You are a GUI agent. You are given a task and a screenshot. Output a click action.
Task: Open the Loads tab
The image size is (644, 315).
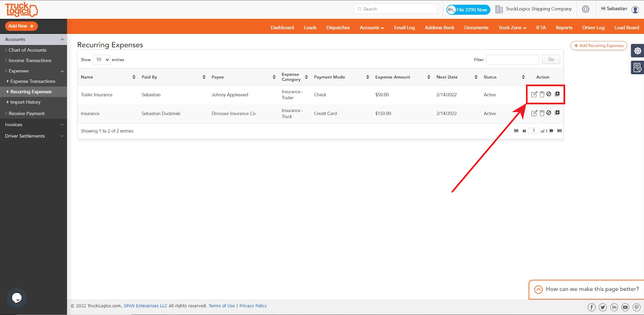coord(310,28)
